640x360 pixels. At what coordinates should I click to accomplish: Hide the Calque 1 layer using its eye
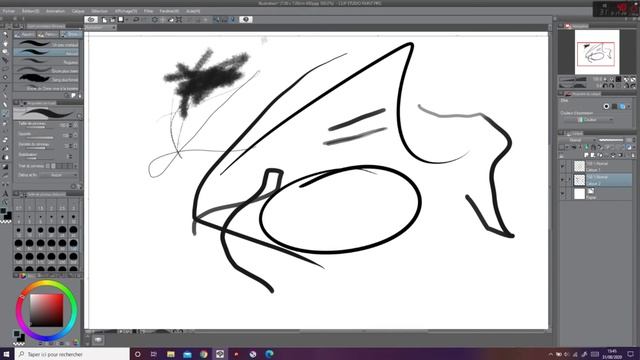pyautogui.click(x=563, y=167)
